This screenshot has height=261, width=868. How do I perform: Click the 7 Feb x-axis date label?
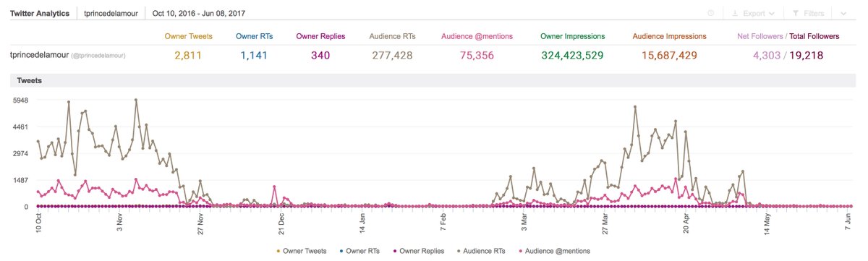click(x=444, y=223)
